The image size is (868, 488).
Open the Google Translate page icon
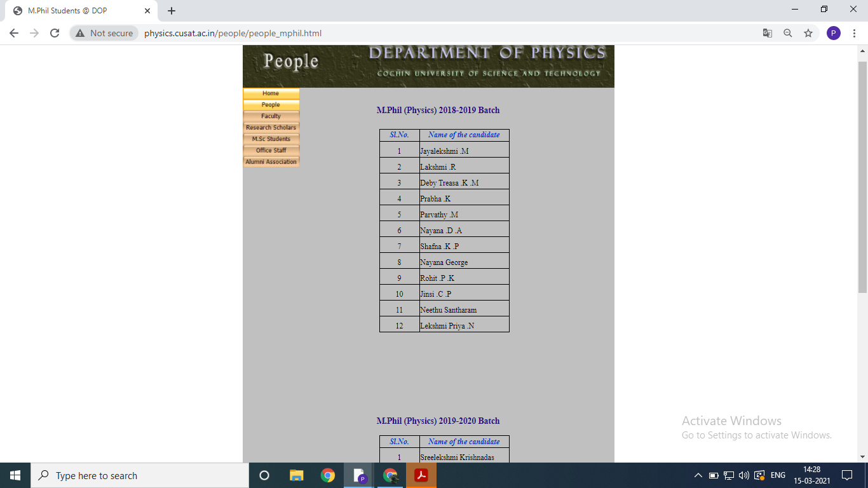[768, 33]
